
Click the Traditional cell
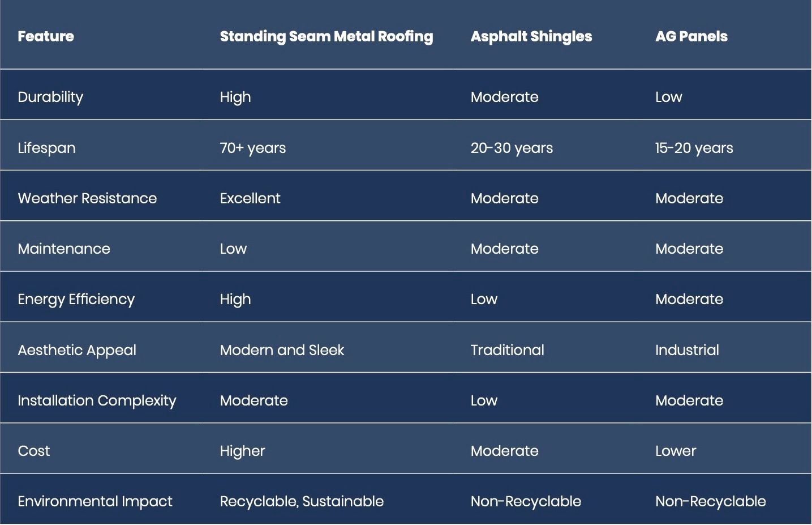tap(508, 350)
